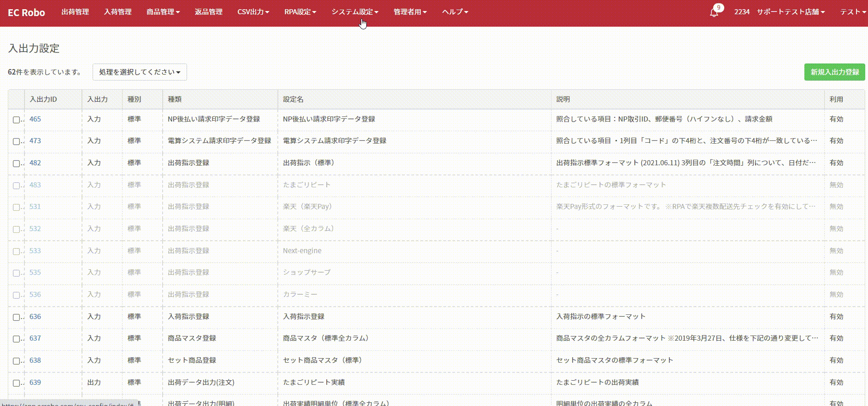Screen dimensions: 868x406
Task: Select setting name たまごリピート実績
Action: tap(314, 383)
